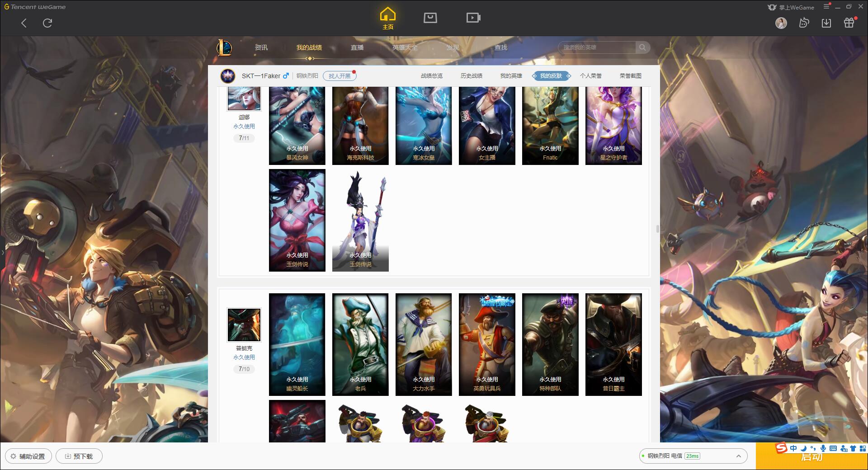Open the 个人荣誉 sub-tab
The width and height of the screenshot is (868, 470).
point(591,76)
